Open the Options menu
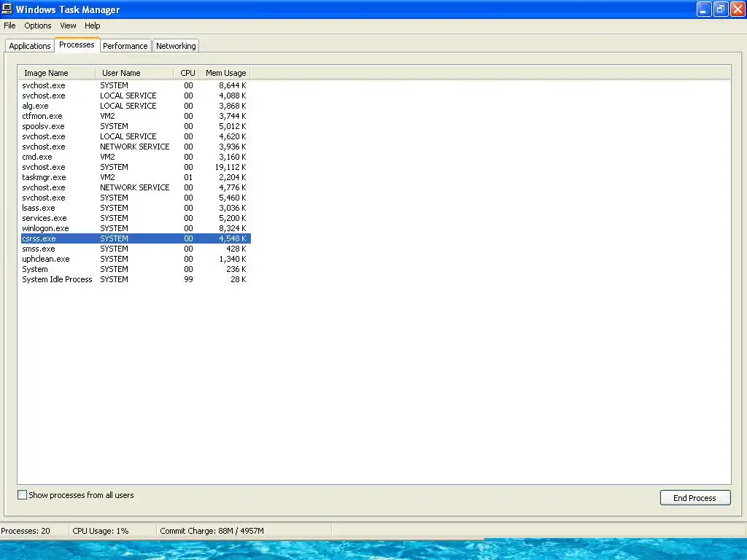 point(38,26)
